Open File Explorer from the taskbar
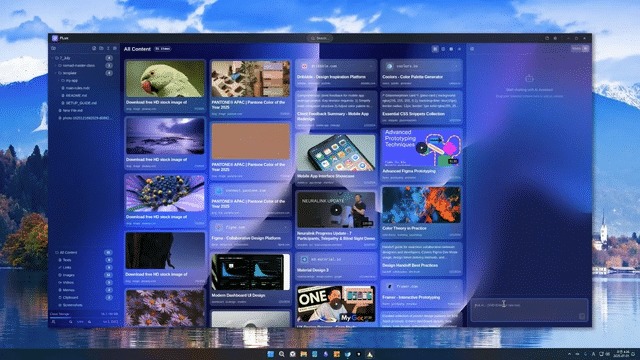 coord(304,354)
